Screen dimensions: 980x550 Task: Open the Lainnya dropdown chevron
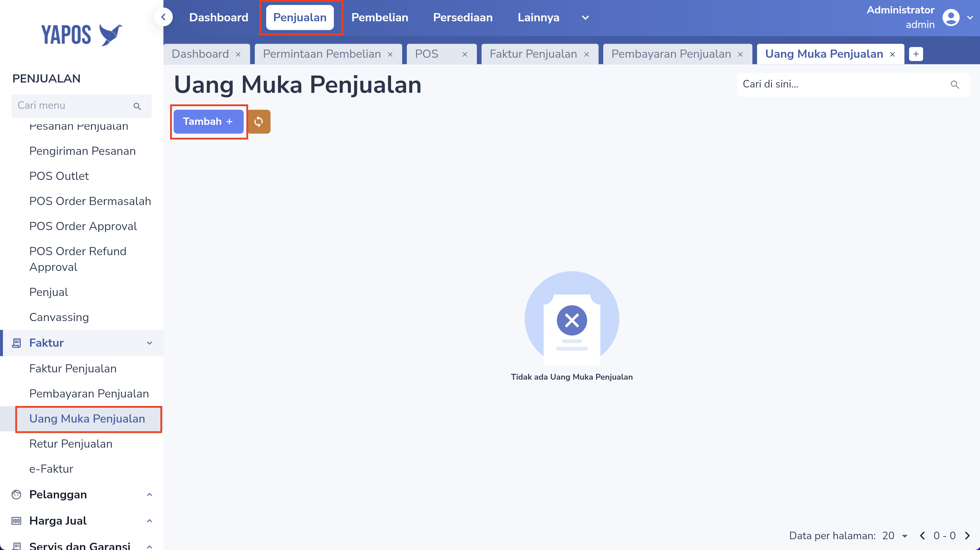[x=585, y=17]
